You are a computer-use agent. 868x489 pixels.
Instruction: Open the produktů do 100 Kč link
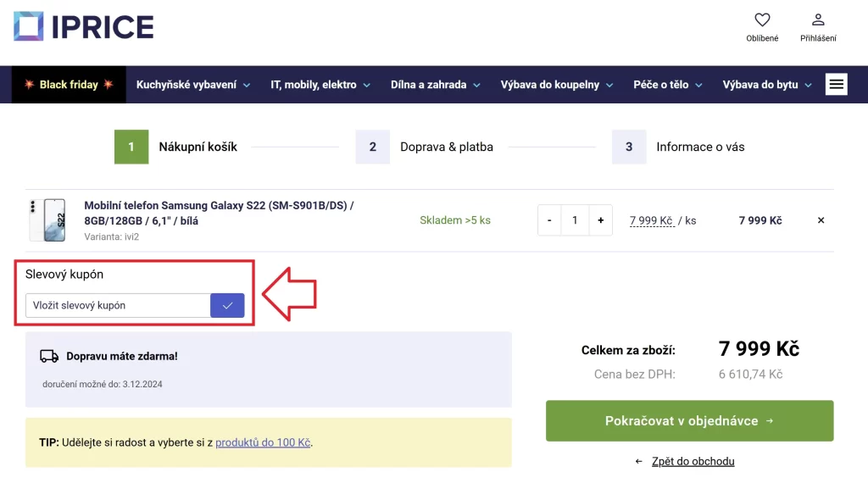coord(263,442)
